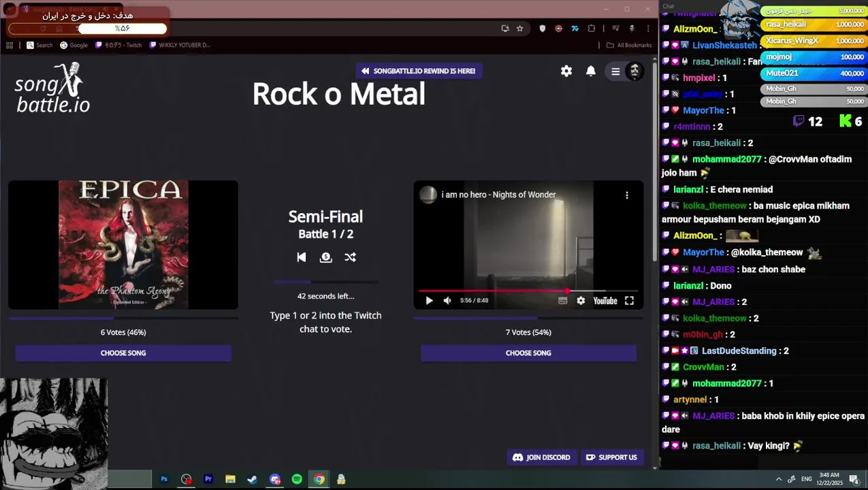Open the WIKKLY YOTUBER bookmark
This screenshot has height=490, width=868.
point(180,45)
